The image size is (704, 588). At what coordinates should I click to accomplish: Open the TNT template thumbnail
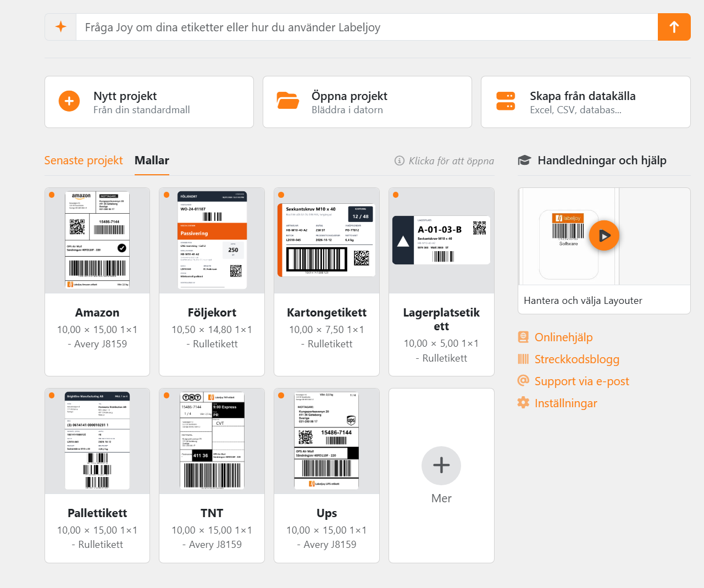(x=212, y=441)
